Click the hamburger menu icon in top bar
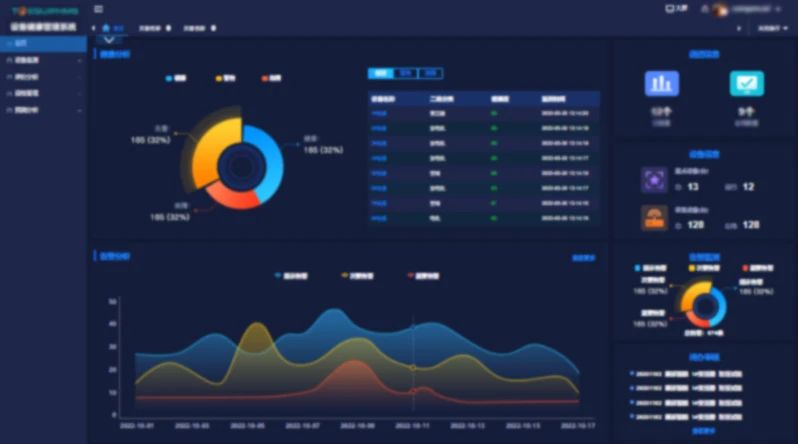798x444 pixels. [98, 9]
